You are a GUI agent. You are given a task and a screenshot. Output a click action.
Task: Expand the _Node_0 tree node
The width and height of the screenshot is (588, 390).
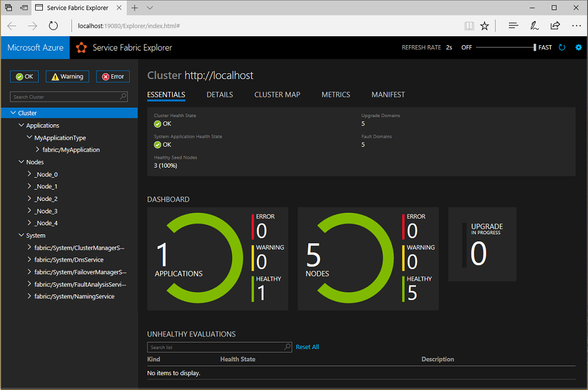point(28,174)
